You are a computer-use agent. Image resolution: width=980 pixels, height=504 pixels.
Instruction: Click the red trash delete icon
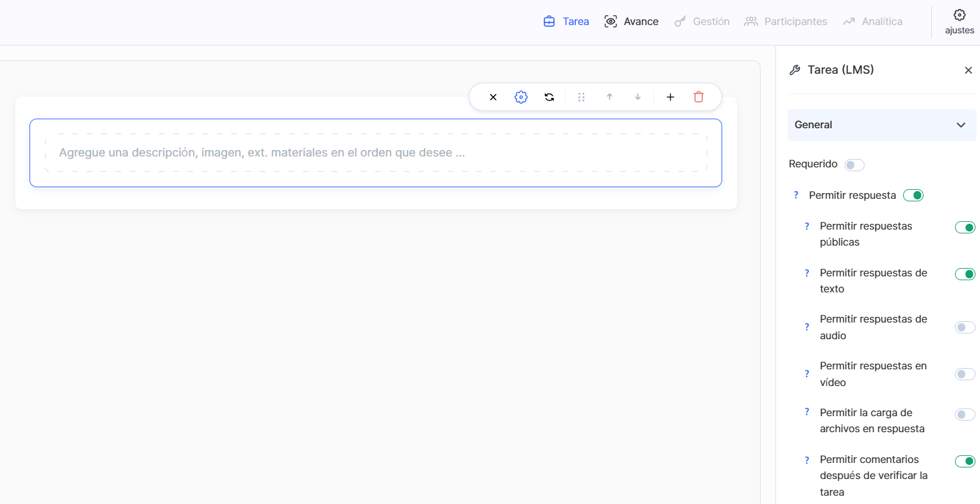(698, 97)
